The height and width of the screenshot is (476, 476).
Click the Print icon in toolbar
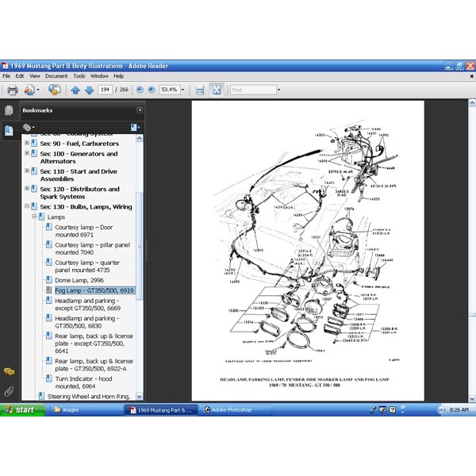13,90
